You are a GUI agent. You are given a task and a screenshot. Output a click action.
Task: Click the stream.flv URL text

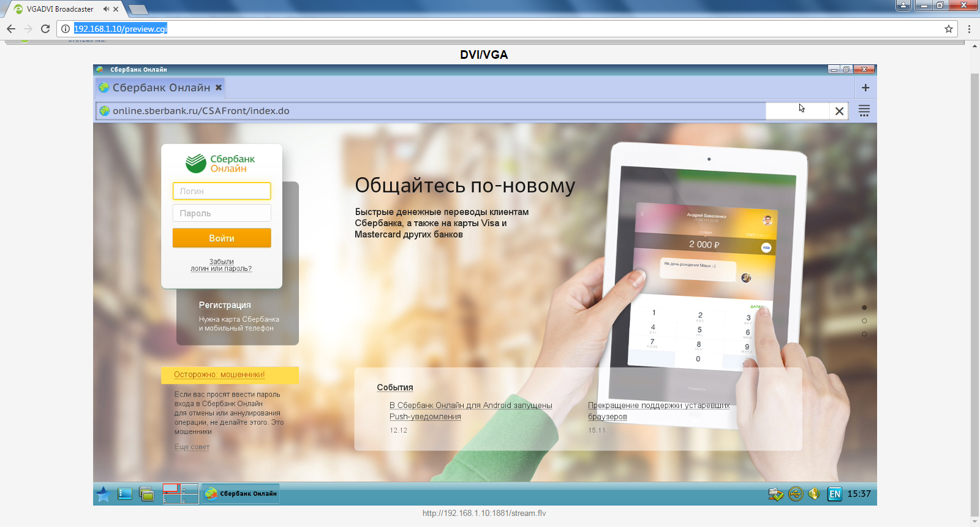point(484,514)
